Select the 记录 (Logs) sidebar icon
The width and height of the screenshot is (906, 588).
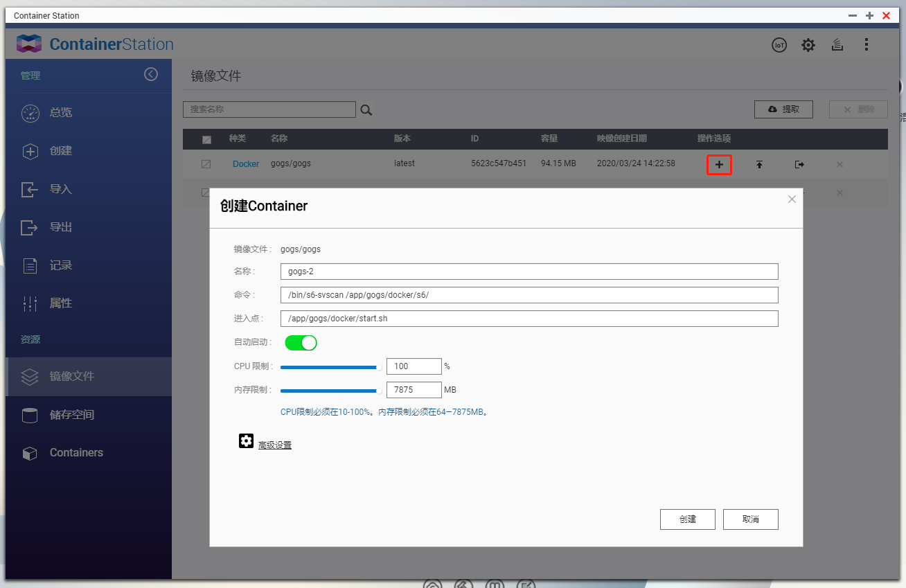click(x=30, y=265)
